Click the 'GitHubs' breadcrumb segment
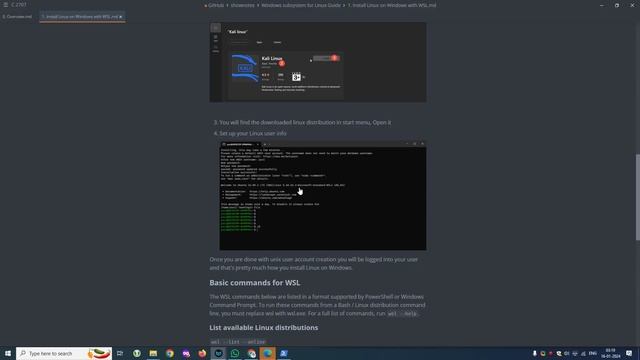The image size is (640, 360). [216, 5]
